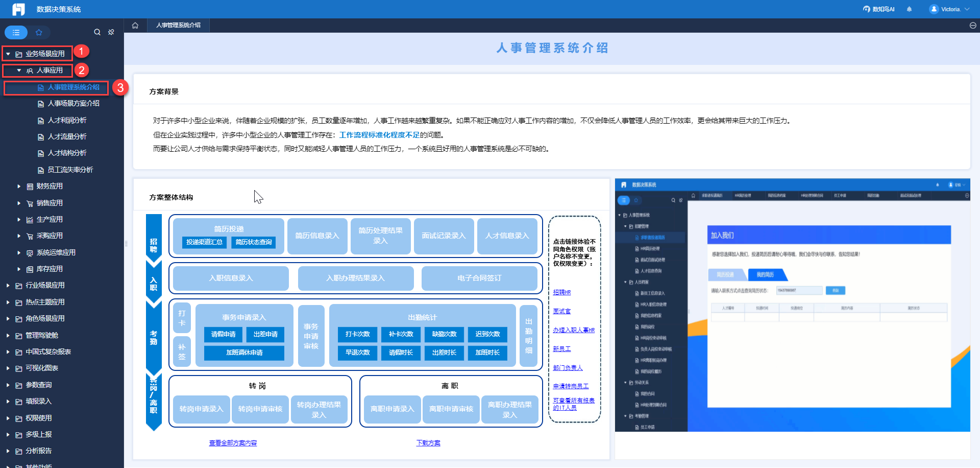Collapse the 业务场景应用 folder
The width and height of the screenshot is (980, 468).
(x=8, y=54)
